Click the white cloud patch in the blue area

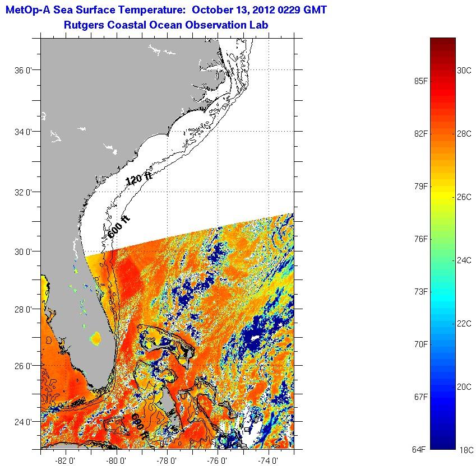pos(255,338)
